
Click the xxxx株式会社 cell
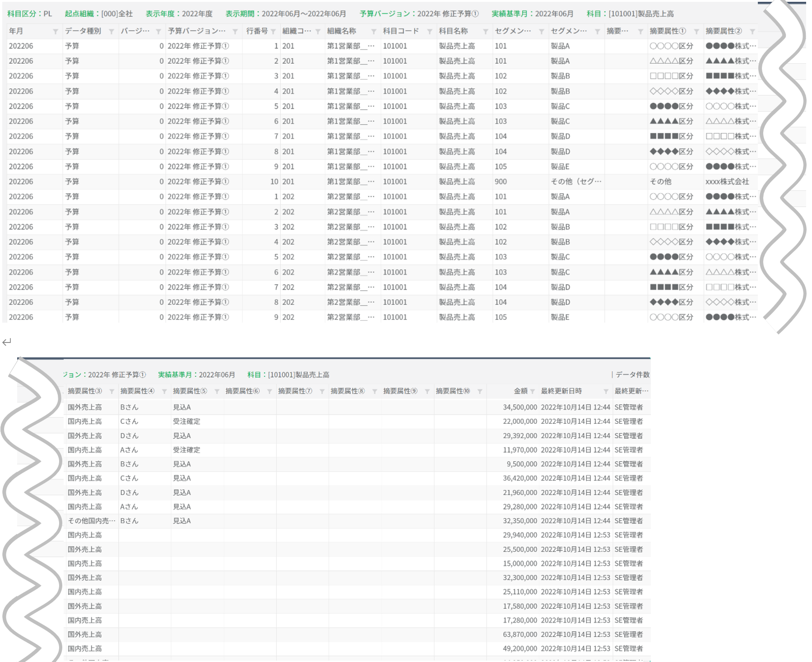727,181
